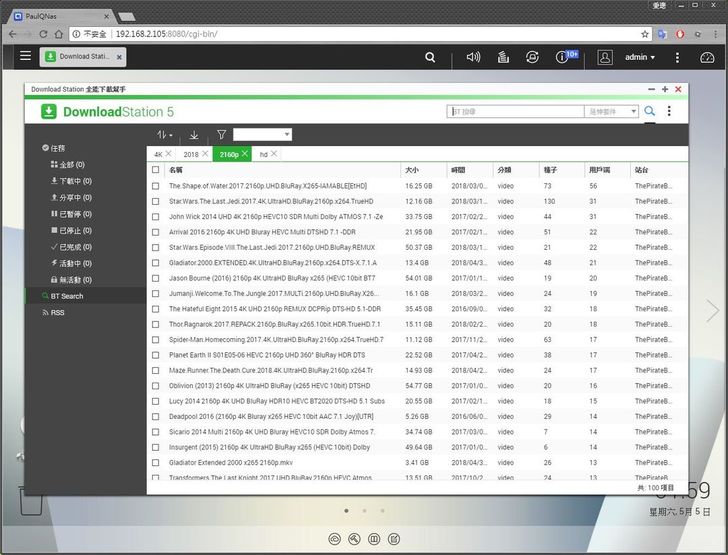Image resolution: width=728 pixels, height=555 pixels.
Task: Open the volume control icon in top bar
Action: tap(473, 57)
